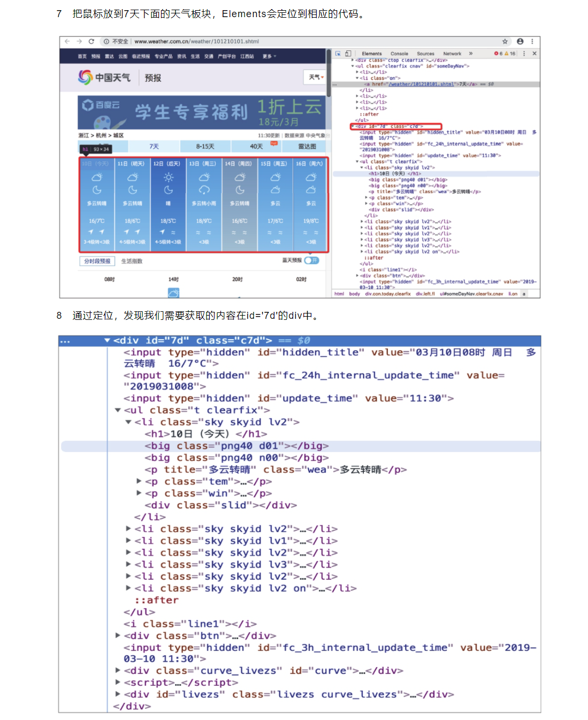Click the red error count badge

pyautogui.click(x=499, y=53)
